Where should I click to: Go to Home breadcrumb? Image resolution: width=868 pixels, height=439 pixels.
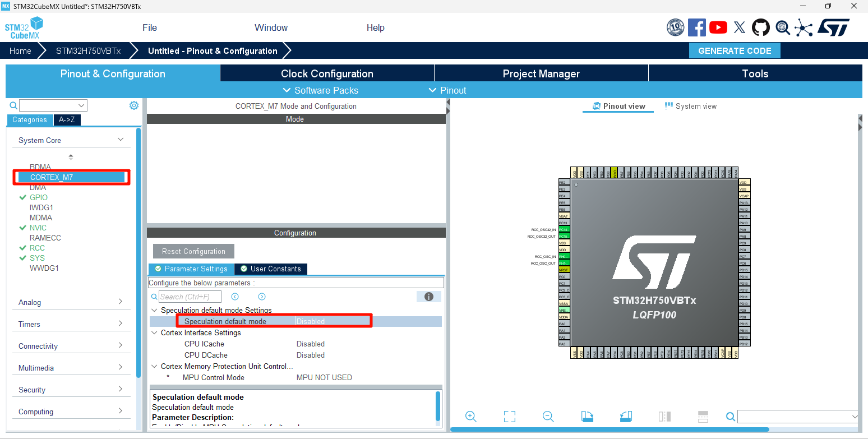pos(20,50)
